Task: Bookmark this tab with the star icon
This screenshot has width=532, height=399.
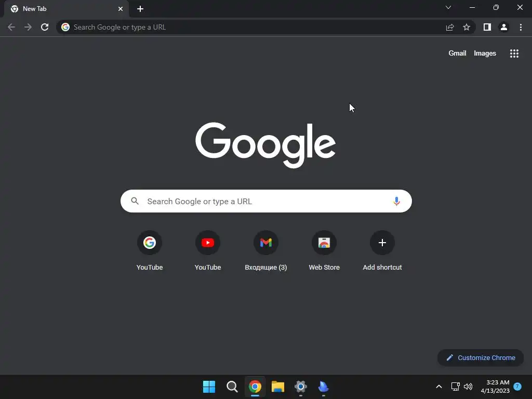Action: 467,27
